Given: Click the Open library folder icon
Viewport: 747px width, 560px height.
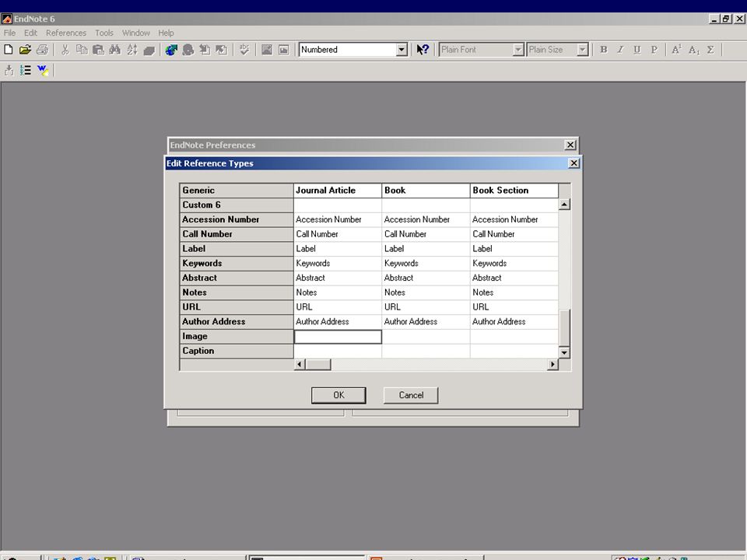Looking at the screenshot, I should (25, 50).
